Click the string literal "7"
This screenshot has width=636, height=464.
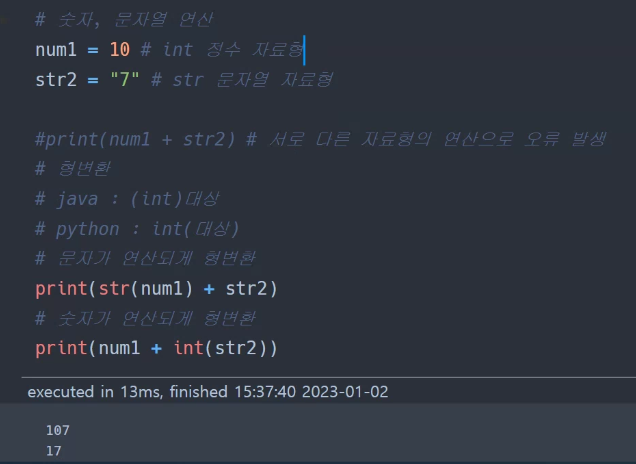[x=125, y=79]
